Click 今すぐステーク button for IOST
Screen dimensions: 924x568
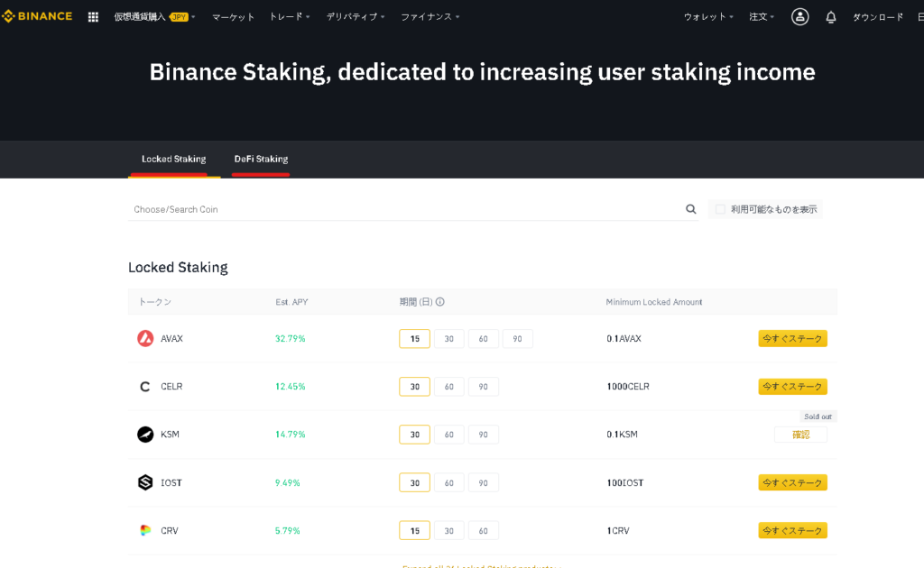tap(792, 482)
